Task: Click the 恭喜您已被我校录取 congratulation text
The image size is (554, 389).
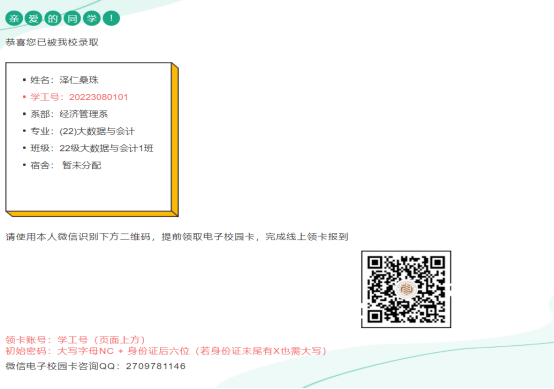Action: coord(52,42)
